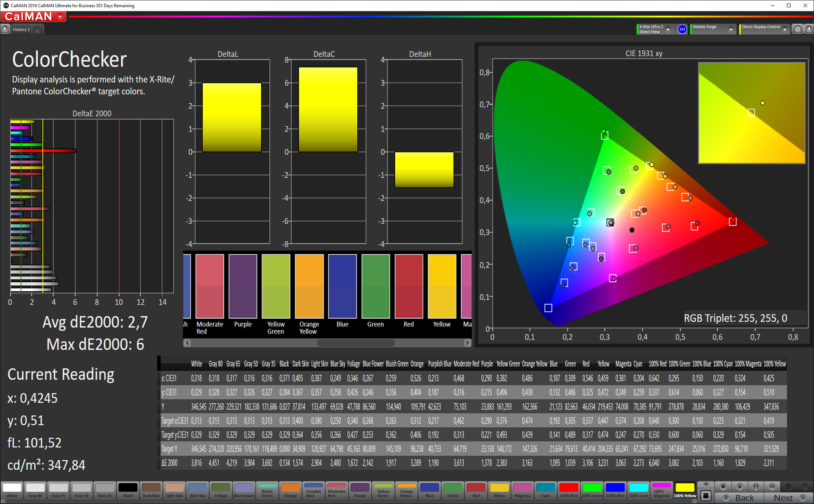
Task: Select the History 1 tab
Action: [x=21, y=29]
